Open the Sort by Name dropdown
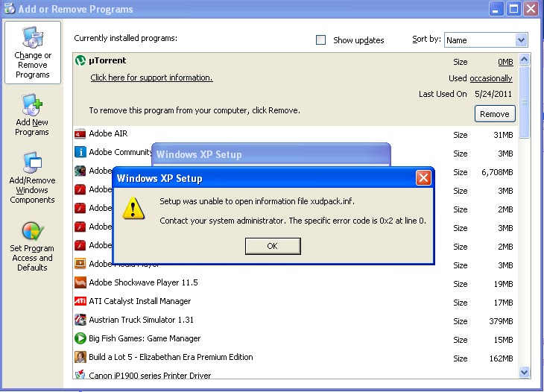Image resolution: width=544 pixels, height=392 pixels. pos(486,40)
